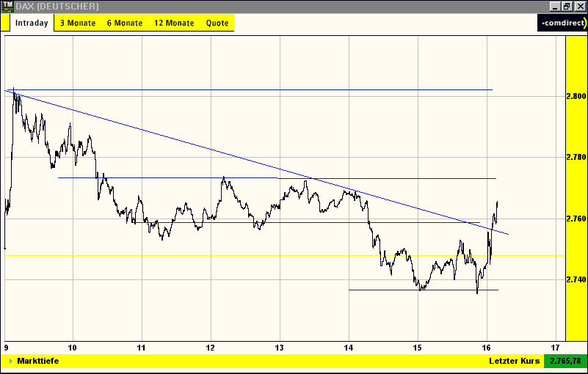Click hour 11 on time axis
The image size is (588, 374).
click(142, 348)
